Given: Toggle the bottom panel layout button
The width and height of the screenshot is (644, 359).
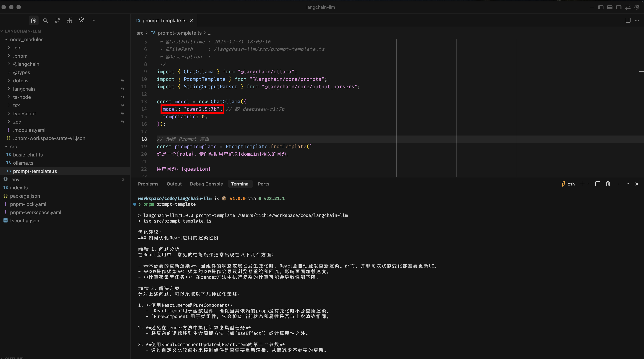Looking at the screenshot, I should tap(610, 7).
